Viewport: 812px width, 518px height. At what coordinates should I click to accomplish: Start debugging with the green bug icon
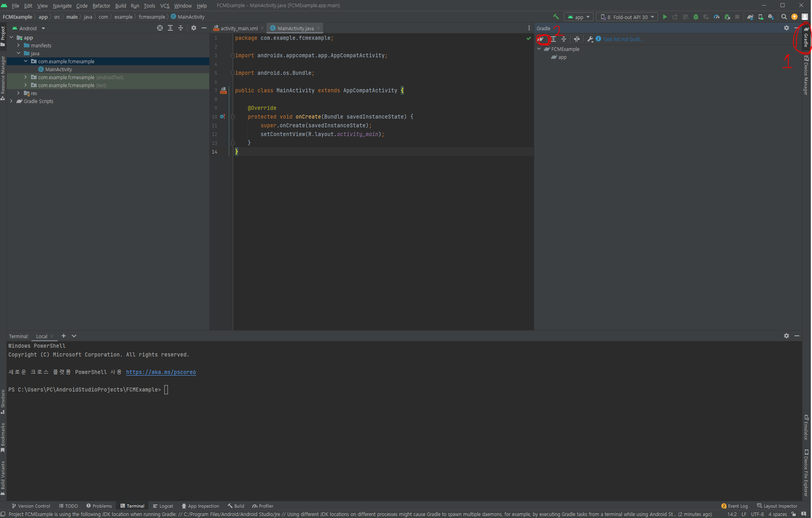[x=695, y=17]
